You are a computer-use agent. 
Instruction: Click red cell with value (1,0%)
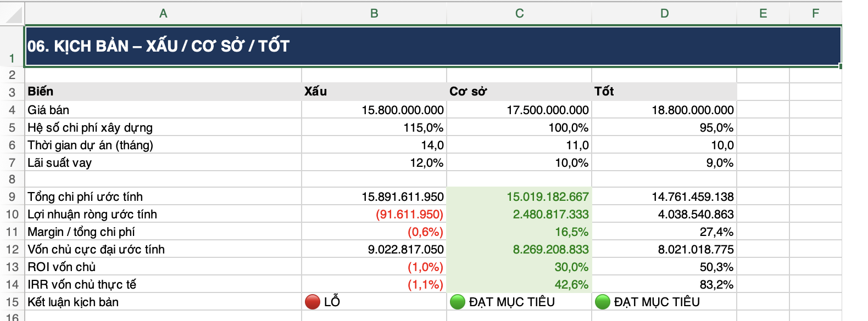coord(374,267)
